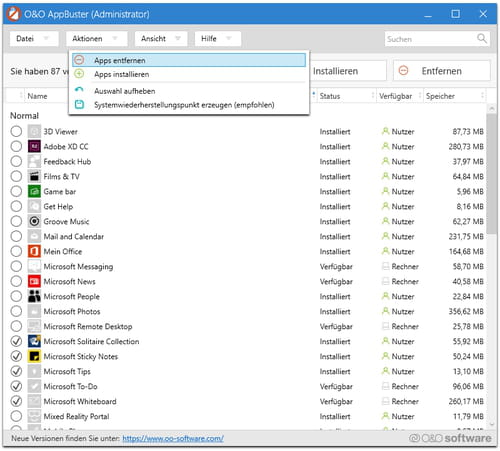Check the Mixed Reality Portal checkbox
The image size is (500, 451).
[x=16, y=416]
